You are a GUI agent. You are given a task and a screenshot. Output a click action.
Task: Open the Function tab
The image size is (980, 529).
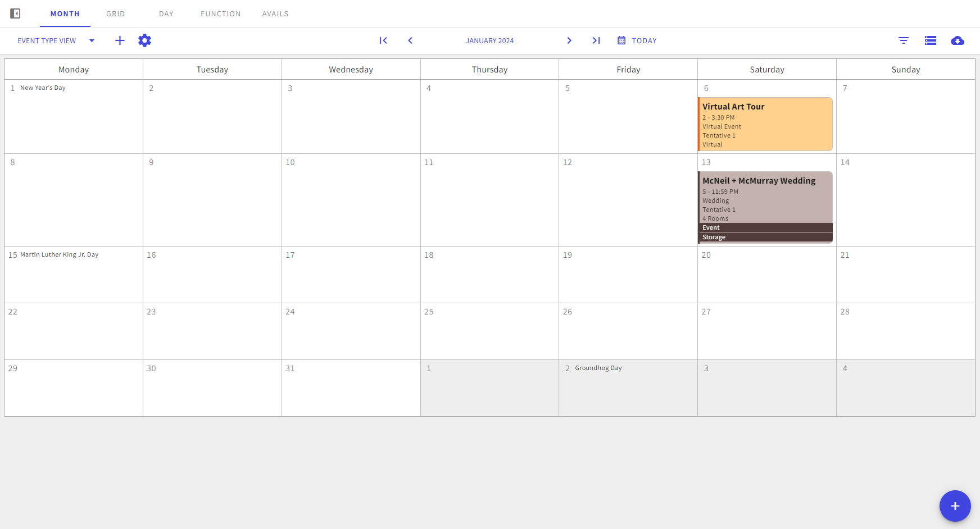tap(221, 13)
